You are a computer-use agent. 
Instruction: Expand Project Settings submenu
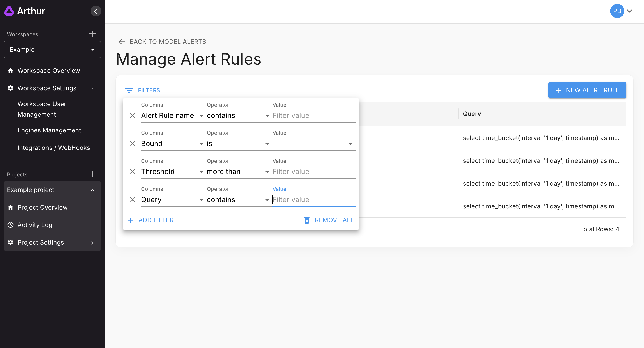(x=92, y=242)
